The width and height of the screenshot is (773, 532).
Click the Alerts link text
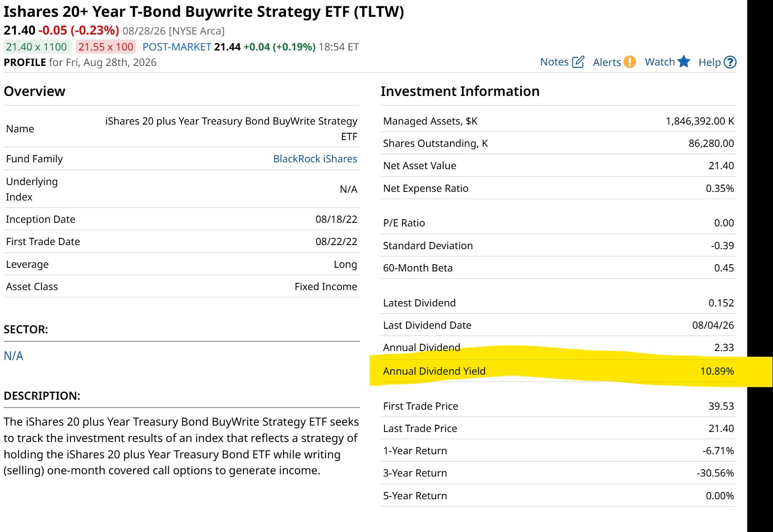(x=607, y=62)
